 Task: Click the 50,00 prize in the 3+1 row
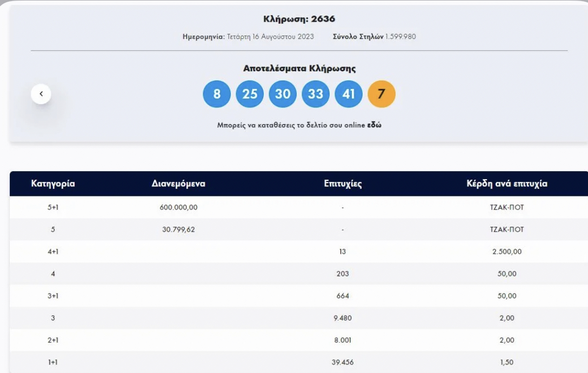pos(507,296)
